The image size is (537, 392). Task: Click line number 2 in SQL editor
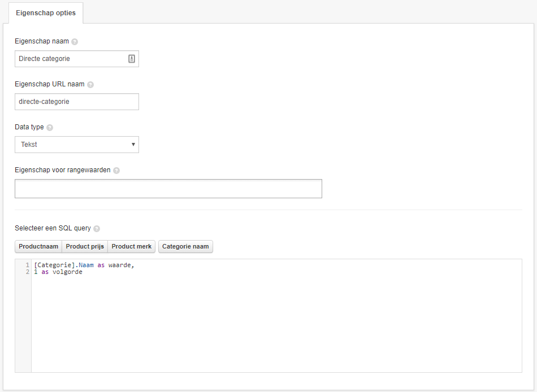27,272
